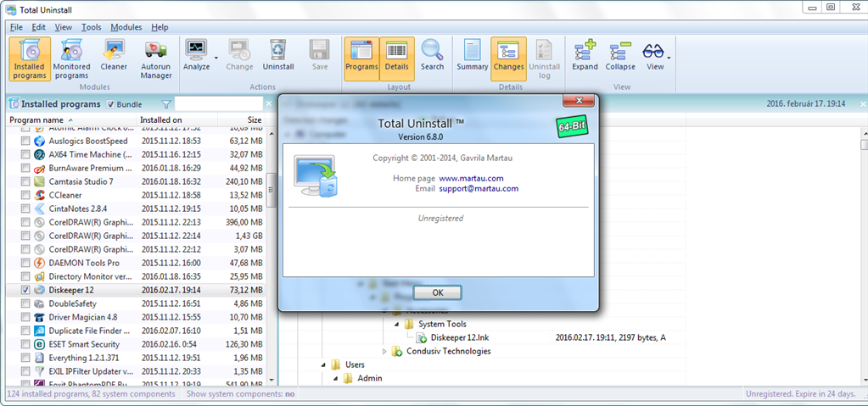This screenshot has height=406, width=868.
Task: Open the www.martau.com home page link
Action: tap(471, 178)
